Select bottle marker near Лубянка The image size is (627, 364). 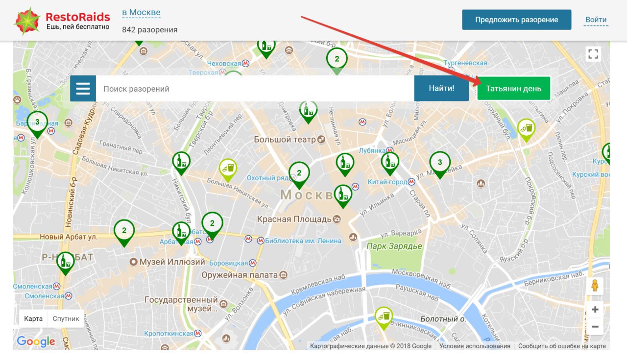tap(345, 165)
